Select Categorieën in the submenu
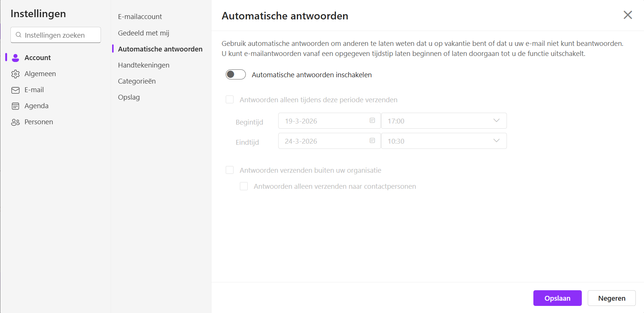This screenshot has width=644, height=313. pos(137,81)
